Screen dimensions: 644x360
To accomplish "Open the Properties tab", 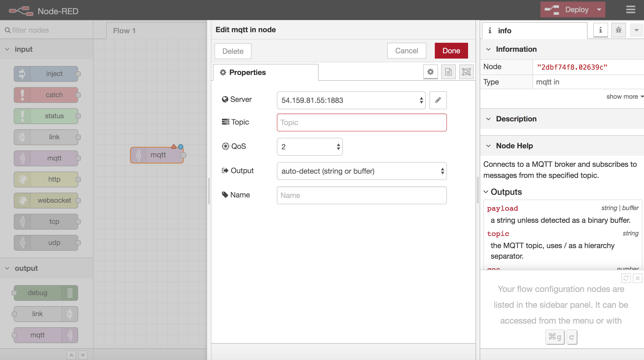I will pyautogui.click(x=265, y=72).
